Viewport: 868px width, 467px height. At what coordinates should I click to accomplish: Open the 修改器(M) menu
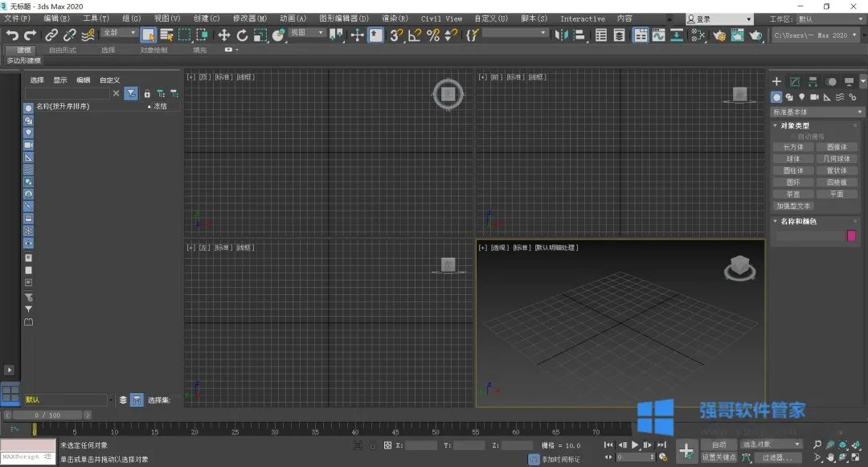[250, 18]
